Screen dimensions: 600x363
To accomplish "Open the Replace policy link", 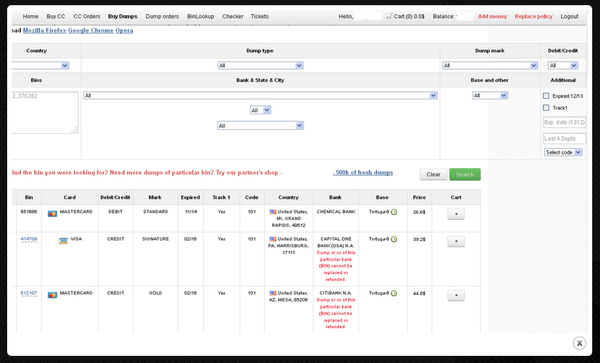I will [x=533, y=16].
